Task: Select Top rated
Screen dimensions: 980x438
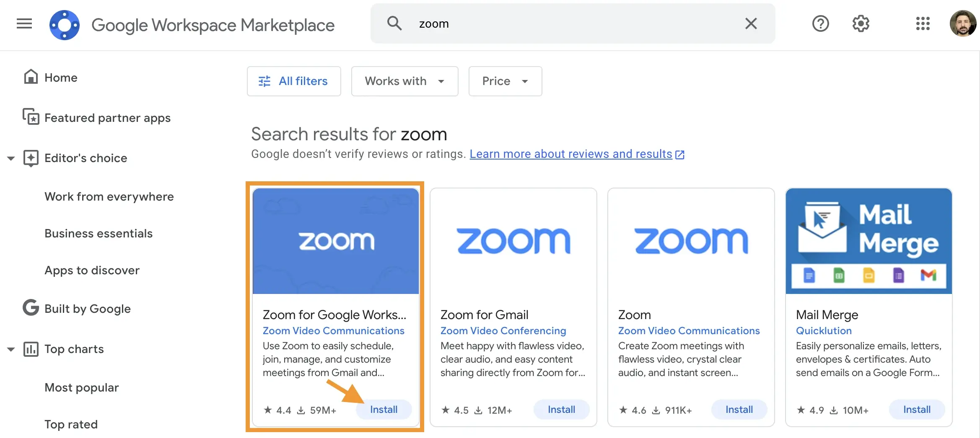Action: pos(71,424)
